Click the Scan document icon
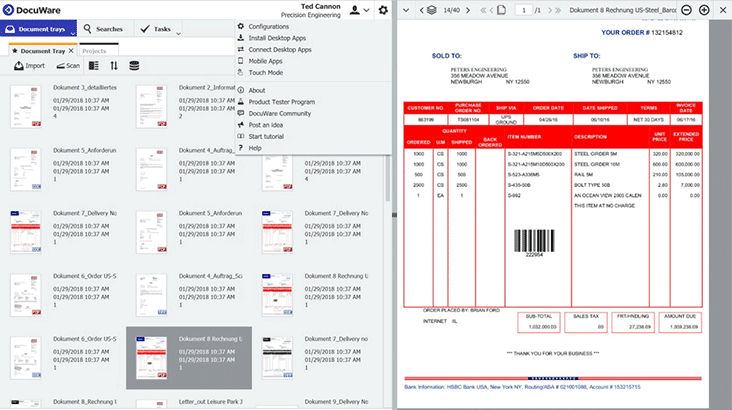732x410 pixels. click(x=66, y=66)
